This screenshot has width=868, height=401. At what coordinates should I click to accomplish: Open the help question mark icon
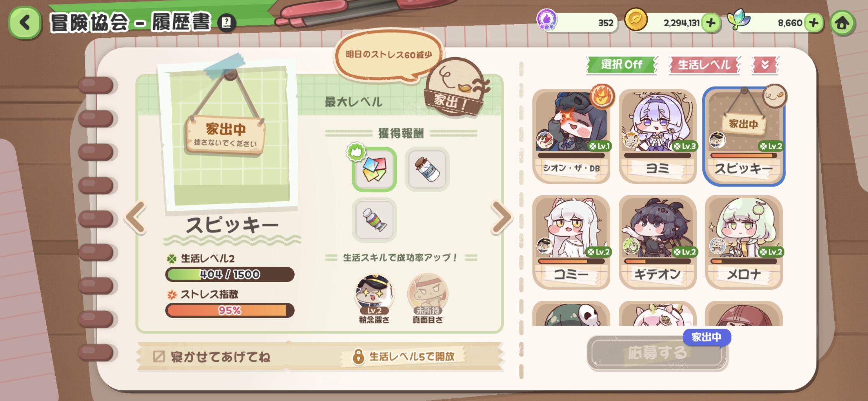click(226, 23)
